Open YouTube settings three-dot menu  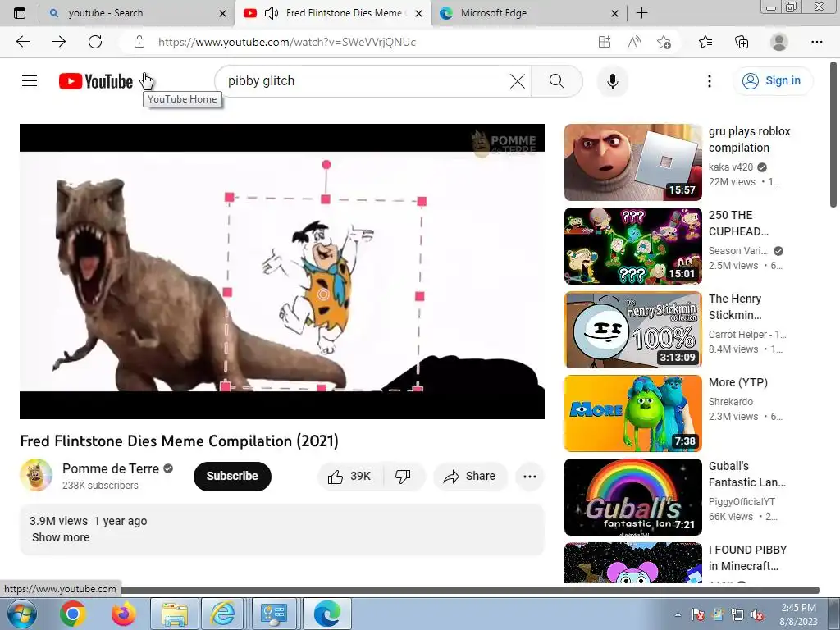coord(710,81)
